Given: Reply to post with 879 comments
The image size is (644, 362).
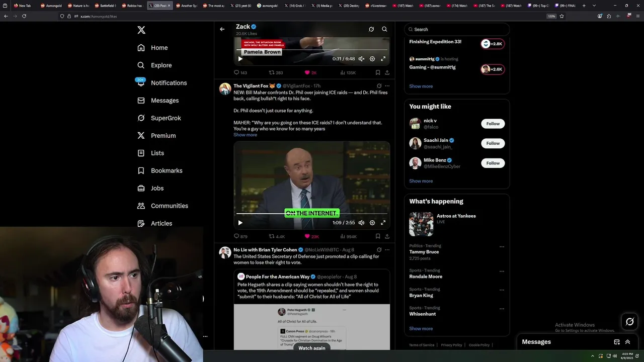Looking at the screenshot, I should point(240,236).
